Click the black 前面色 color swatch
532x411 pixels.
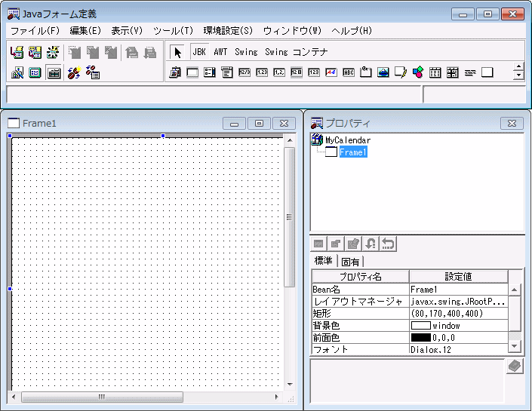(x=421, y=338)
